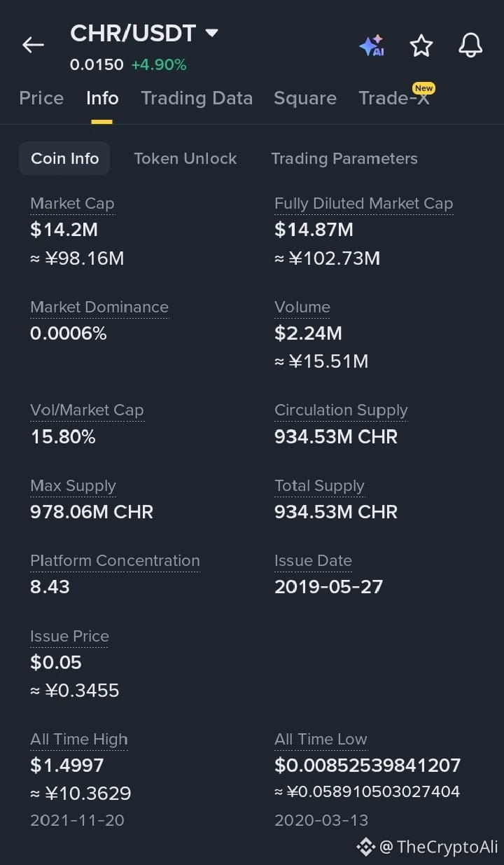504x865 pixels.
Task: Show the Token Unlock section
Action: pyautogui.click(x=185, y=158)
